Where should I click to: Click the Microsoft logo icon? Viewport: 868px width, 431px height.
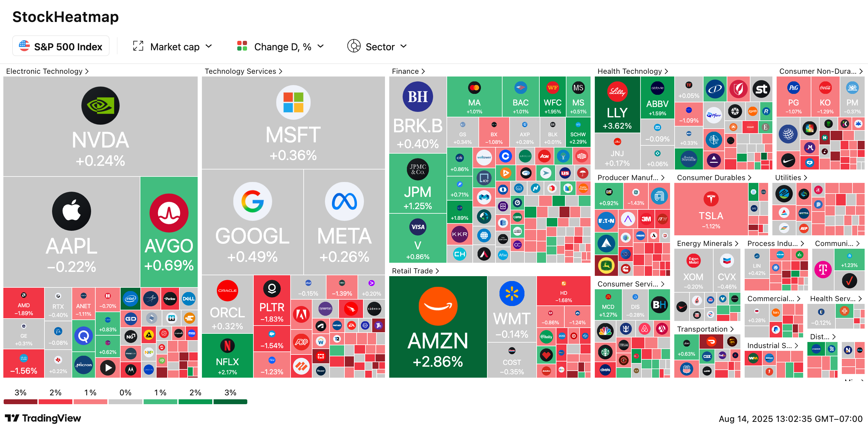(293, 102)
